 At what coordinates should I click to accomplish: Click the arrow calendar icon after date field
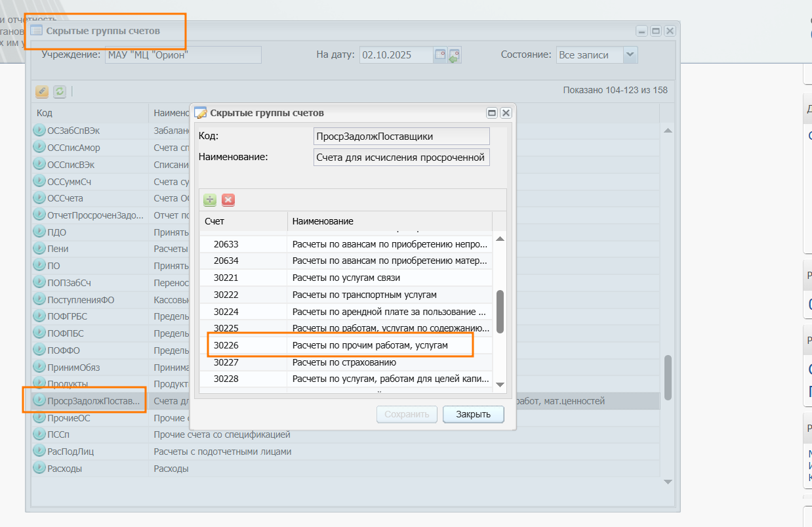455,55
